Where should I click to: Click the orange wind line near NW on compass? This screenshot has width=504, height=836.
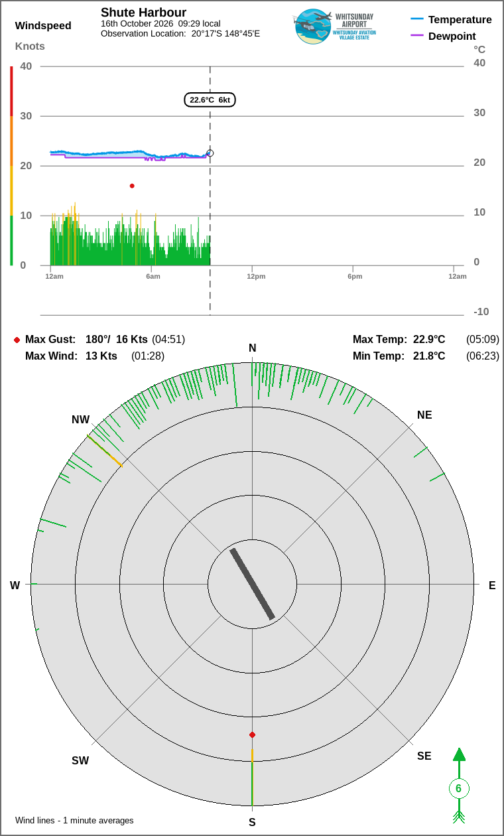(105, 451)
